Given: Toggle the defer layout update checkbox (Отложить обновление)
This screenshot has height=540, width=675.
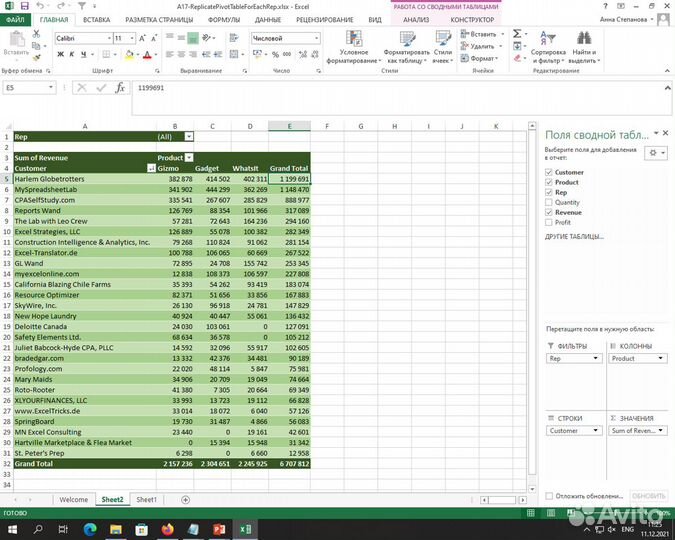Looking at the screenshot, I should (549, 496).
